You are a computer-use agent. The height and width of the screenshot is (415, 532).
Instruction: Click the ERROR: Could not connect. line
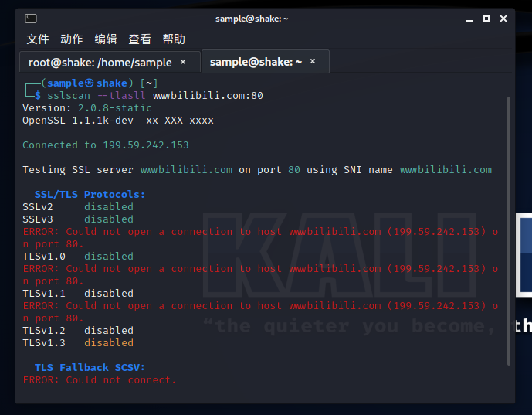(x=100, y=380)
